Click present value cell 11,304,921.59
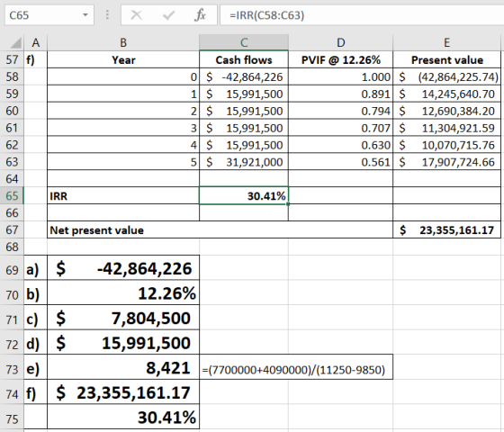 pyautogui.click(x=446, y=128)
